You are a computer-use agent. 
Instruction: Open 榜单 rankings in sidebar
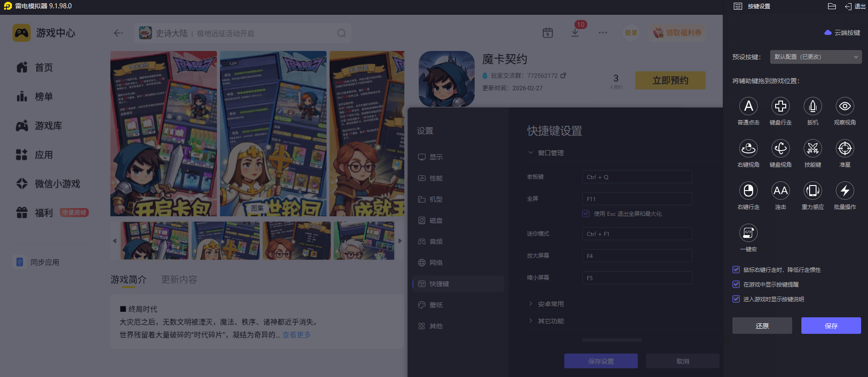(x=34, y=96)
